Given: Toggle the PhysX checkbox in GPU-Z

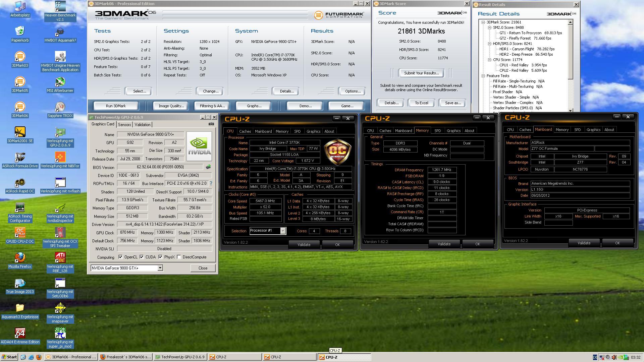Looking at the screenshot, I should (161, 257).
